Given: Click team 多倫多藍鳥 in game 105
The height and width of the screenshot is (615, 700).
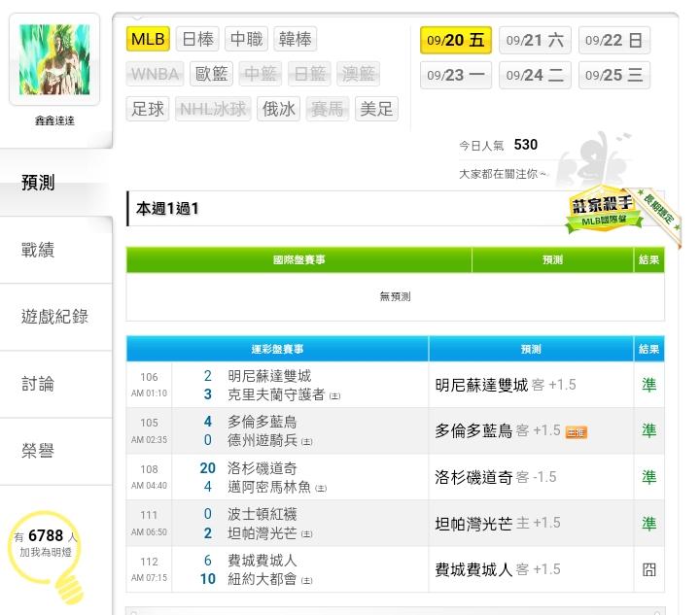Looking at the screenshot, I should tap(262, 422).
